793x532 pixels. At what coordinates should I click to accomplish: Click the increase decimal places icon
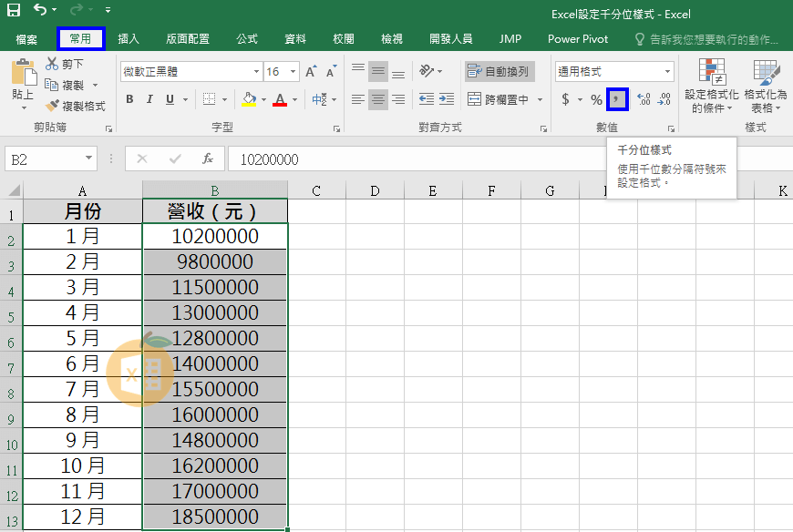[644, 99]
